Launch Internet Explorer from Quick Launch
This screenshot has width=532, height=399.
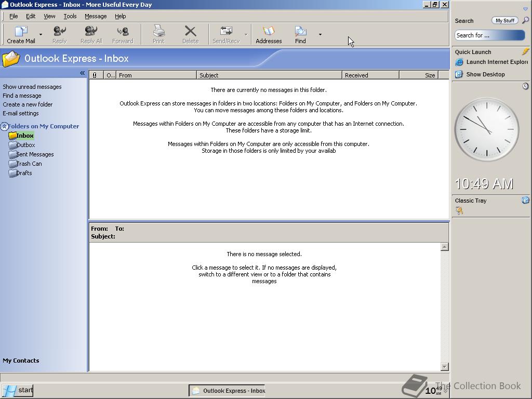click(459, 62)
